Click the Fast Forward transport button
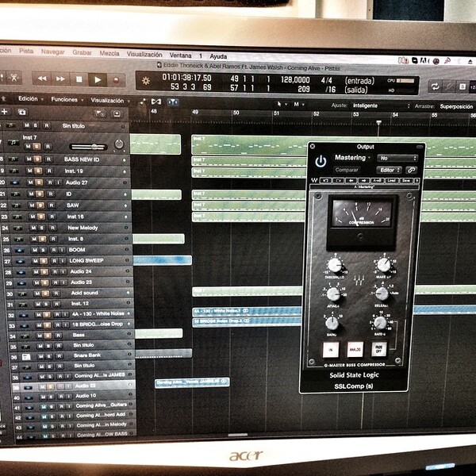The image size is (476, 476). (60, 79)
